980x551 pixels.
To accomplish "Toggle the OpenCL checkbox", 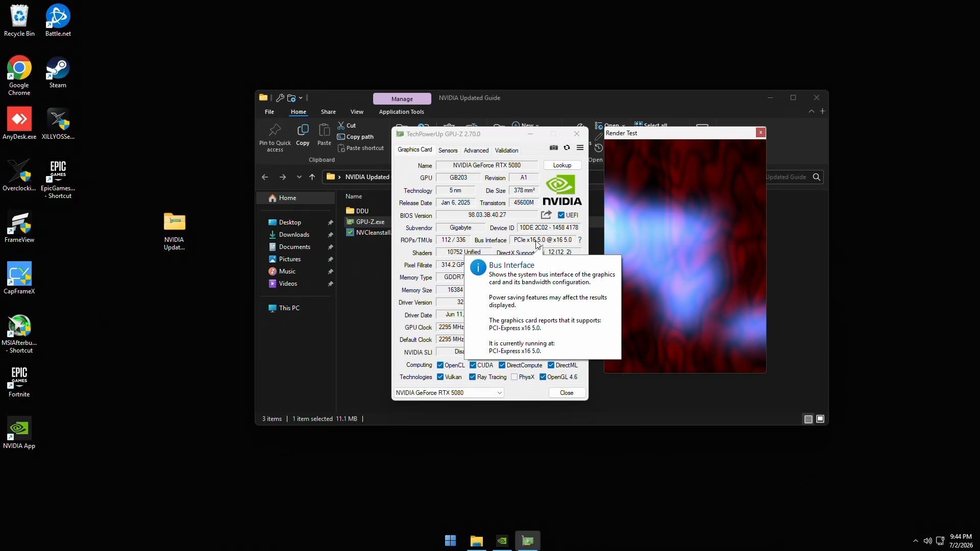I will pyautogui.click(x=440, y=365).
